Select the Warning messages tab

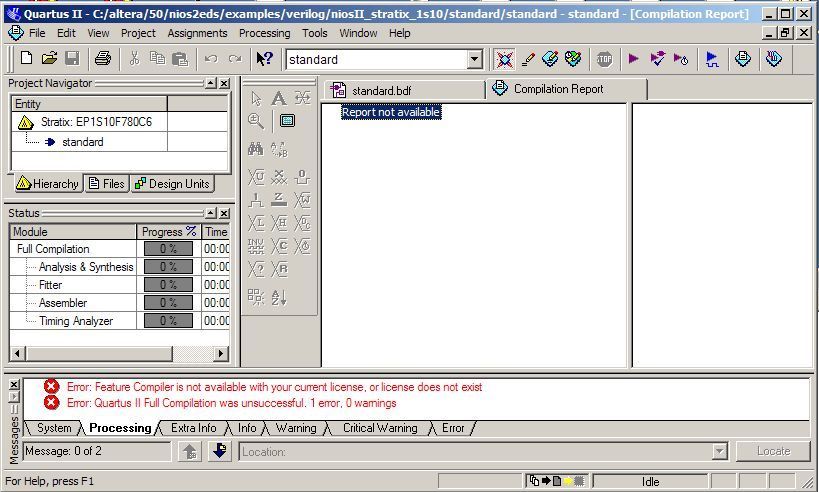[296, 428]
